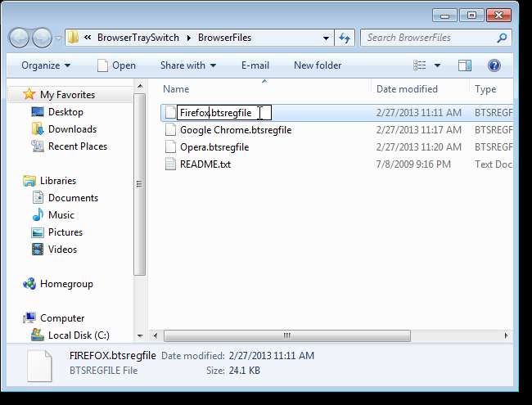The width and height of the screenshot is (532, 405).
Task: Click Google Chrome.btsregfile file icon
Action: [170, 130]
